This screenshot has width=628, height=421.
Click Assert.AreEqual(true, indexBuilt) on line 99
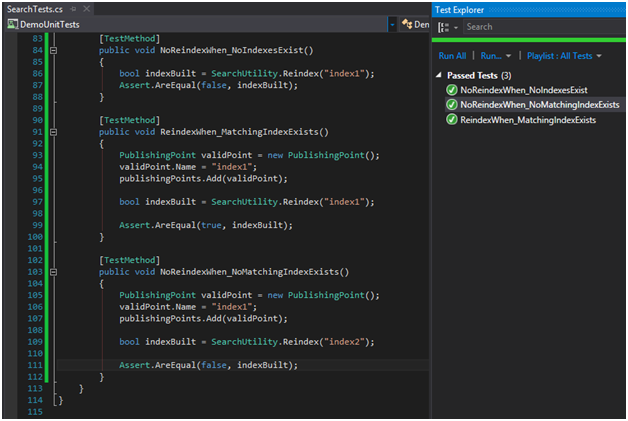(x=205, y=225)
